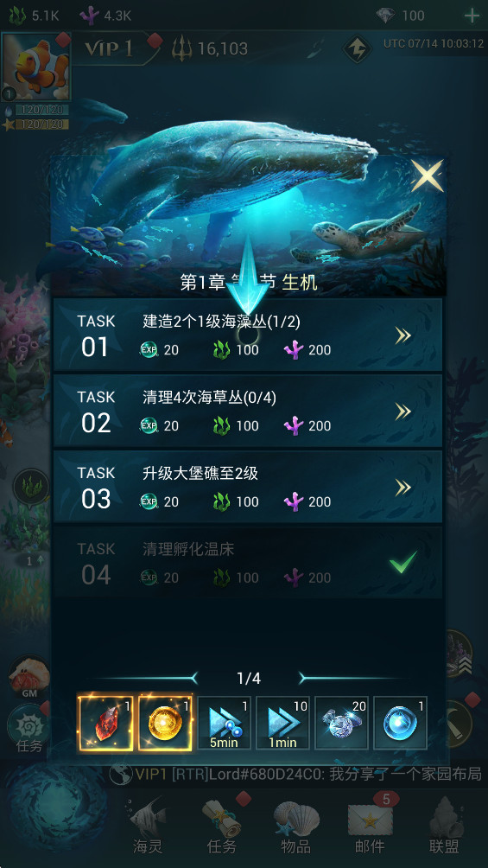The height and width of the screenshot is (868, 488).
Task: Close the chapter task panel
Action: click(x=428, y=176)
